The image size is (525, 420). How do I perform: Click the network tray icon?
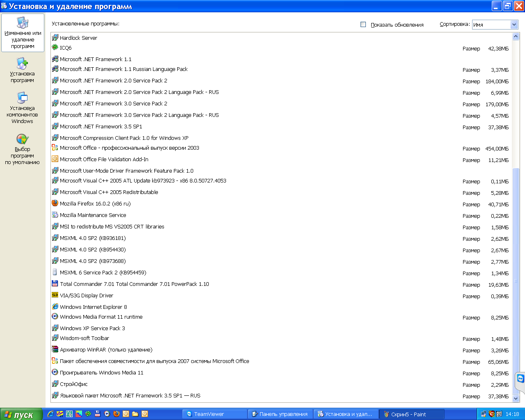click(x=484, y=414)
